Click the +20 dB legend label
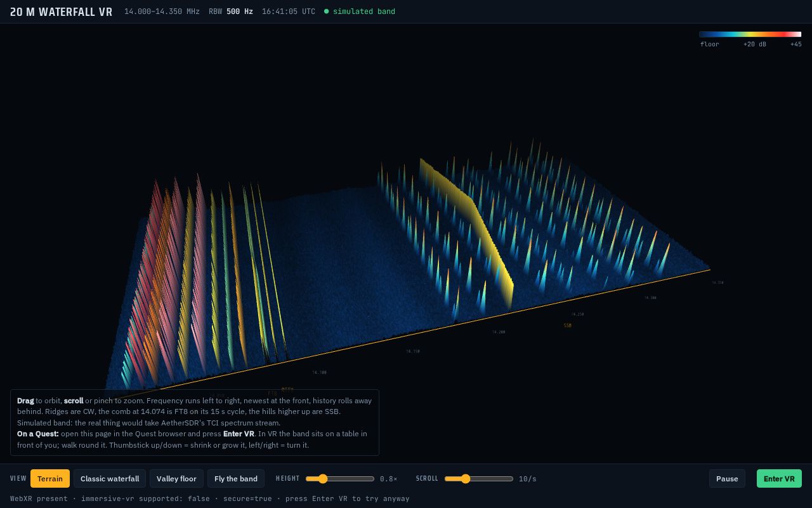The image size is (812, 508). (755, 44)
